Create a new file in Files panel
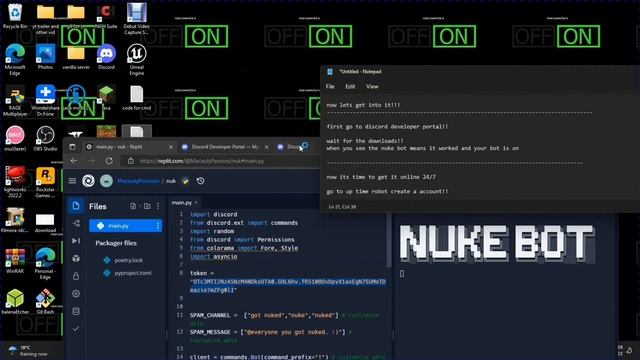Screen dimensions: 640x360 [x=133, y=206]
